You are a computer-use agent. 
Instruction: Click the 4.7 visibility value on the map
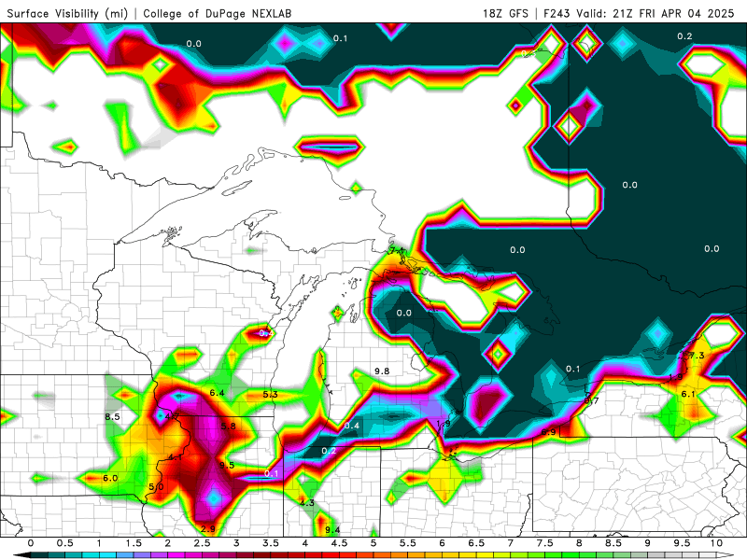tap(172, 416)
